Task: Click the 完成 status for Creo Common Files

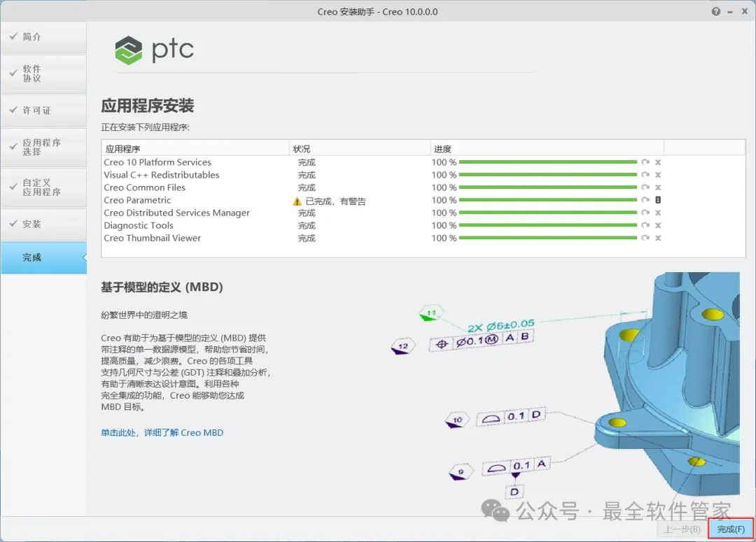Action: pos(307,187)
